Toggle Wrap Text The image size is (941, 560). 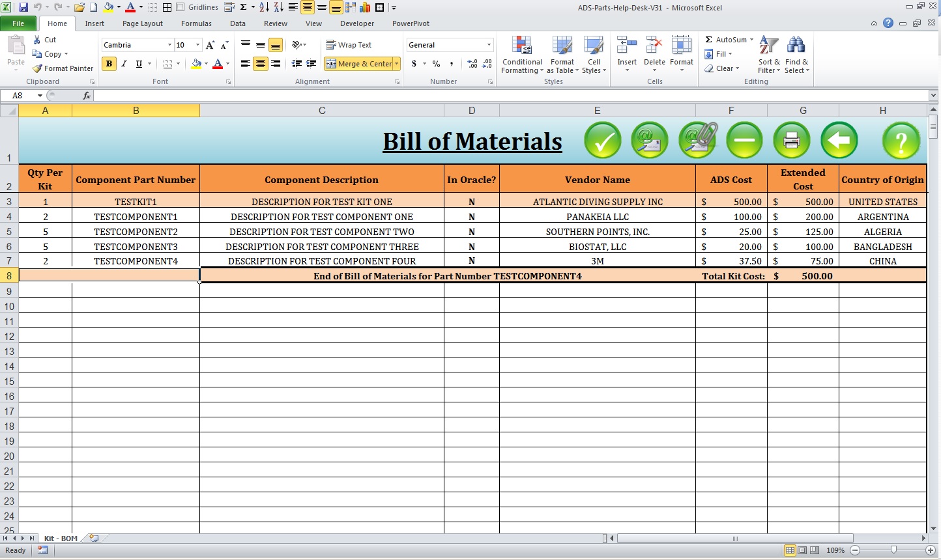click(x=349, y=45)
